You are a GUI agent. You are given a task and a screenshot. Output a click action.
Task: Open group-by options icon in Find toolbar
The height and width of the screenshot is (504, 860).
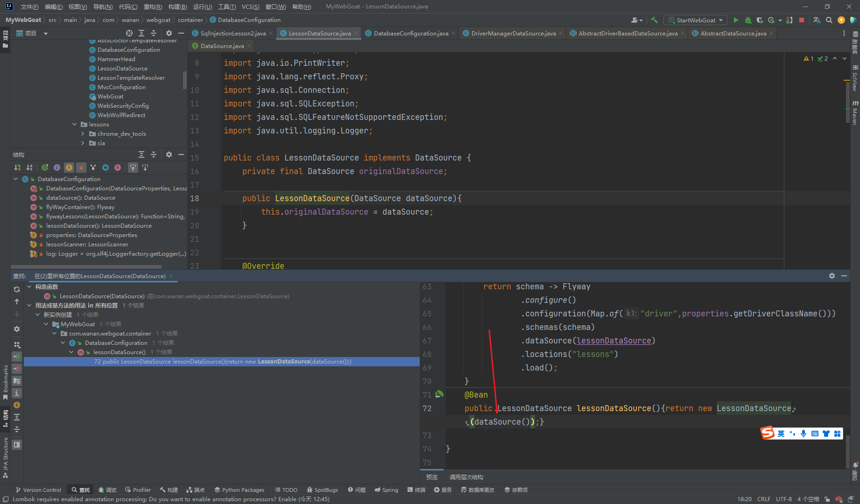[17, 345]
